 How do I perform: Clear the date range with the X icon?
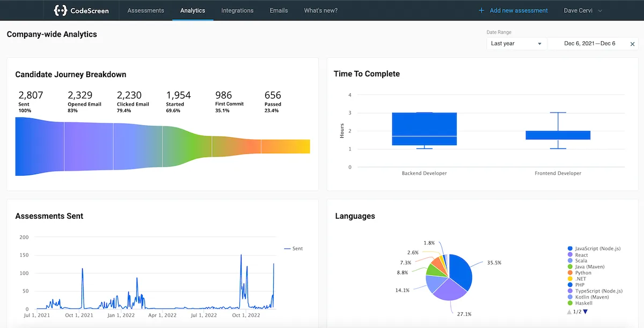[x=632, y=44]
